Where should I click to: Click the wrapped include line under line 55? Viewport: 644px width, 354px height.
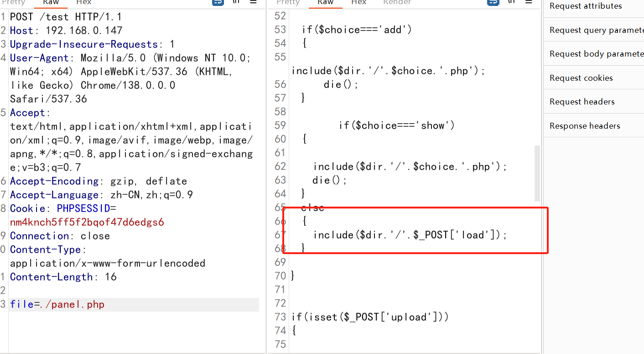coord(389,71)
